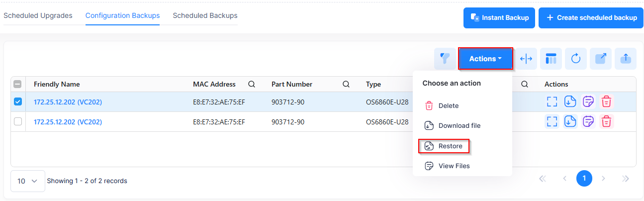
Task: Click delete icon in first row
Action: (x=606, y=101)
